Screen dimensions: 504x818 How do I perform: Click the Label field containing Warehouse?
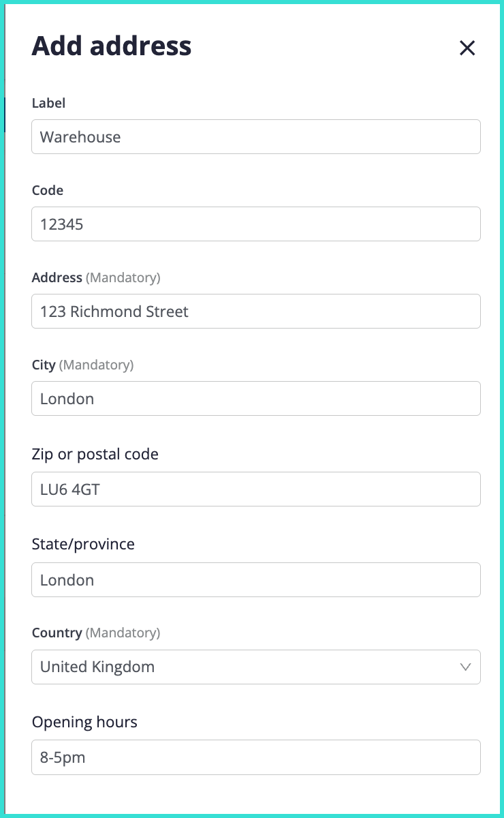pos(255,137)
